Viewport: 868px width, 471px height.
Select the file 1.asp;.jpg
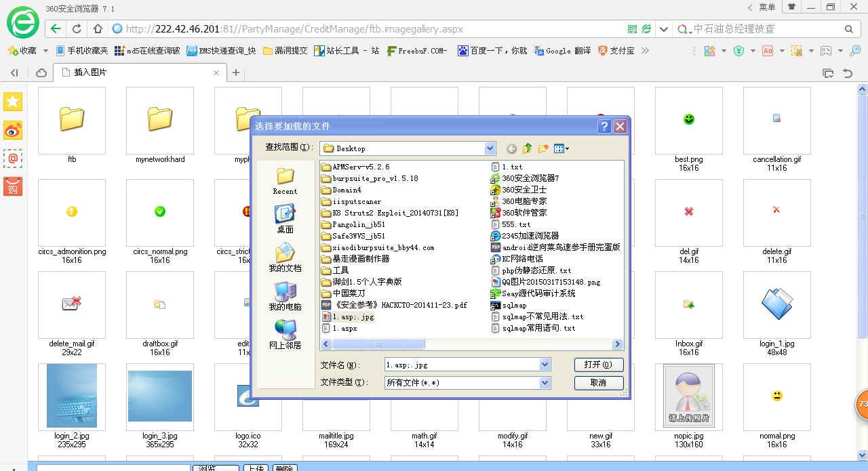pyautogui.click(x=348, y=316)
